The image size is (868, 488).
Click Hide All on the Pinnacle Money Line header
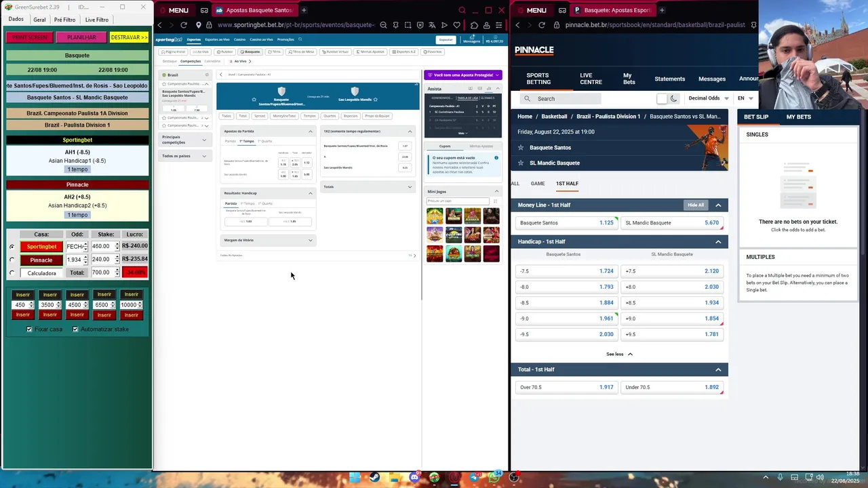696,205
